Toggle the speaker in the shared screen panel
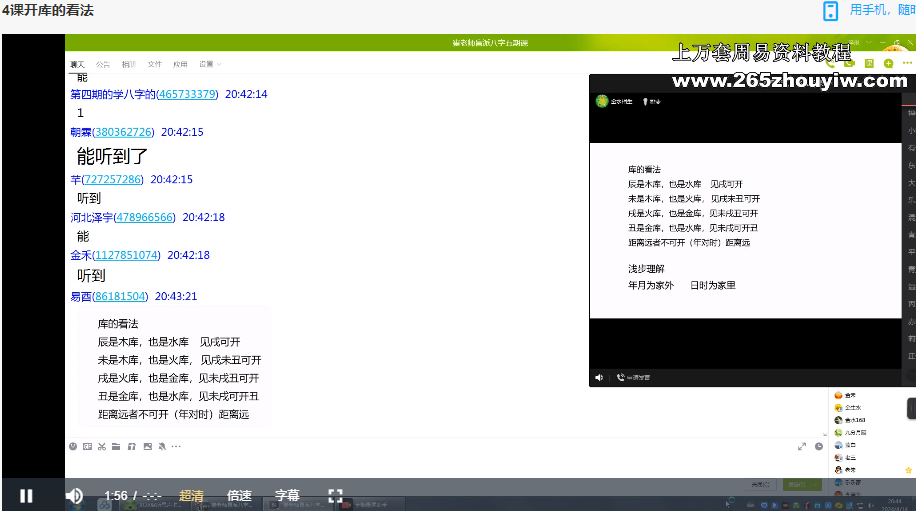916x511 pixels. 599,377
